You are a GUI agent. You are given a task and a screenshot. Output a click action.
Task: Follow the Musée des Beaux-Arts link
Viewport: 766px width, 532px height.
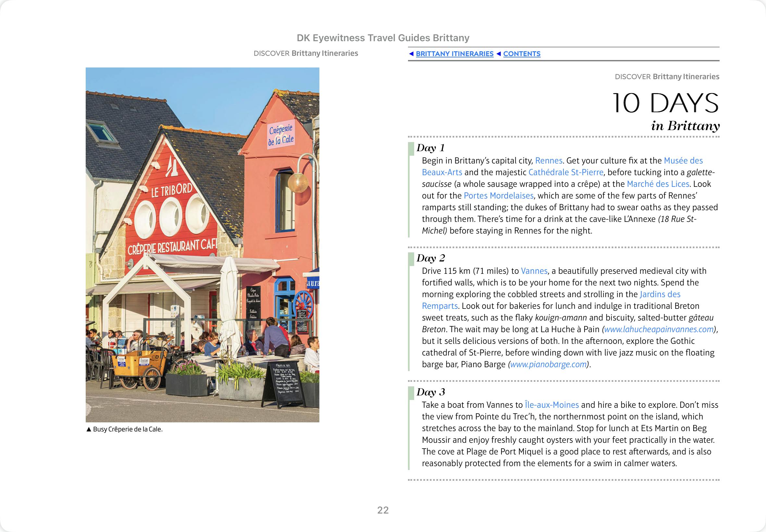pos(683,161)
